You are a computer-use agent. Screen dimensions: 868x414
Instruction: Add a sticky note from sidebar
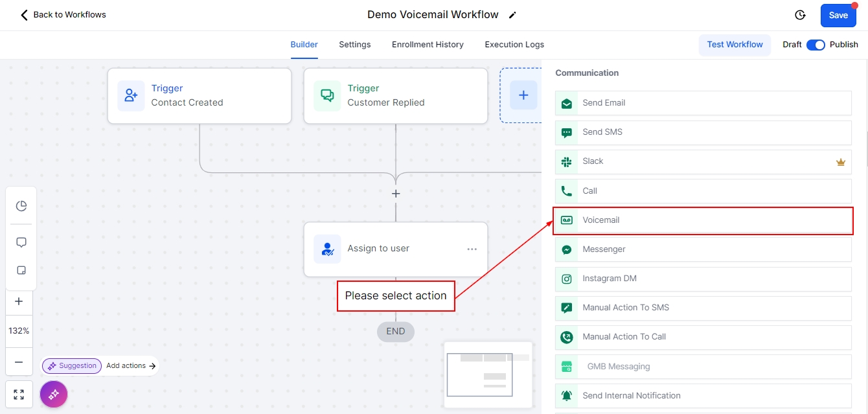coord(21,270)
